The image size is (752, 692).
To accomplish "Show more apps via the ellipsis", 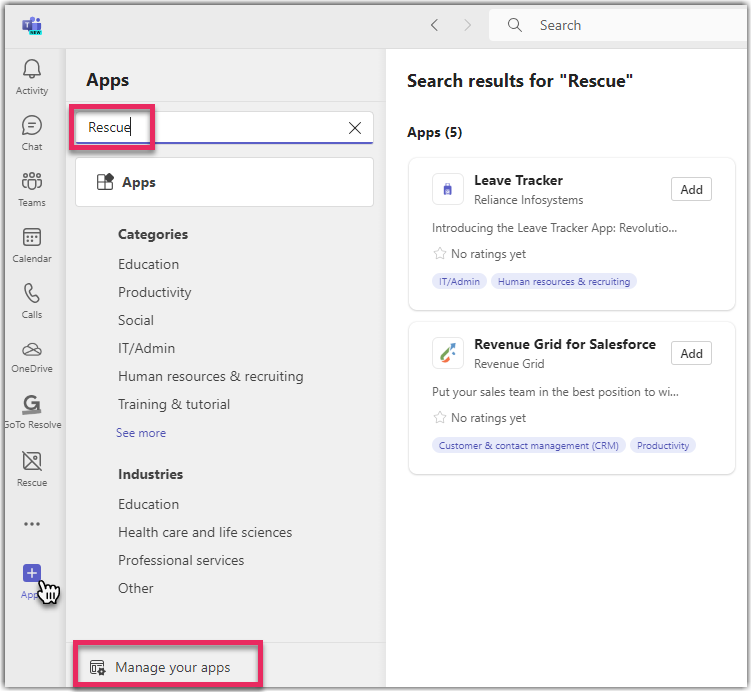I will tap(32, 524).
